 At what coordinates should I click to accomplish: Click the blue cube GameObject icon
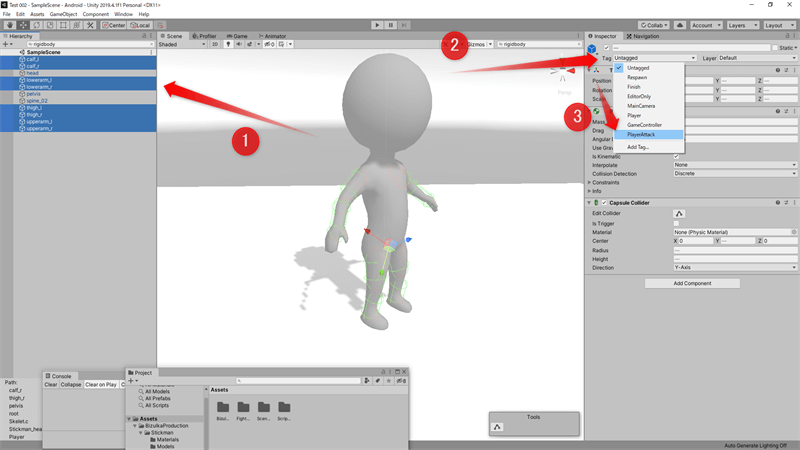pos(592,49)
